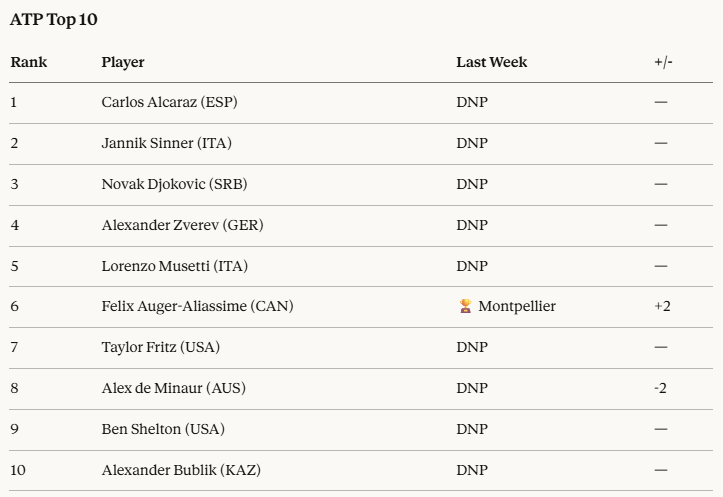Click the trophy icon beside Montpellier
The width and height of the screenshot is (723, 497).
point(464,306)
